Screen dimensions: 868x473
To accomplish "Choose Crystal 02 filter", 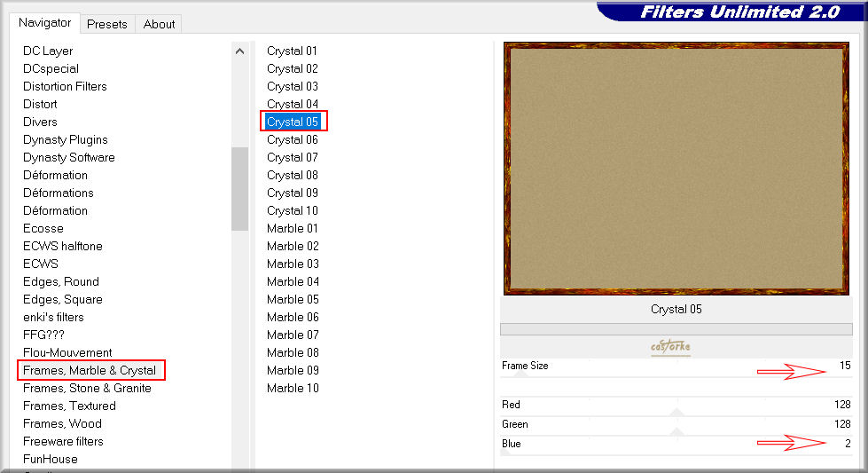I will click(x=293, y=68).
